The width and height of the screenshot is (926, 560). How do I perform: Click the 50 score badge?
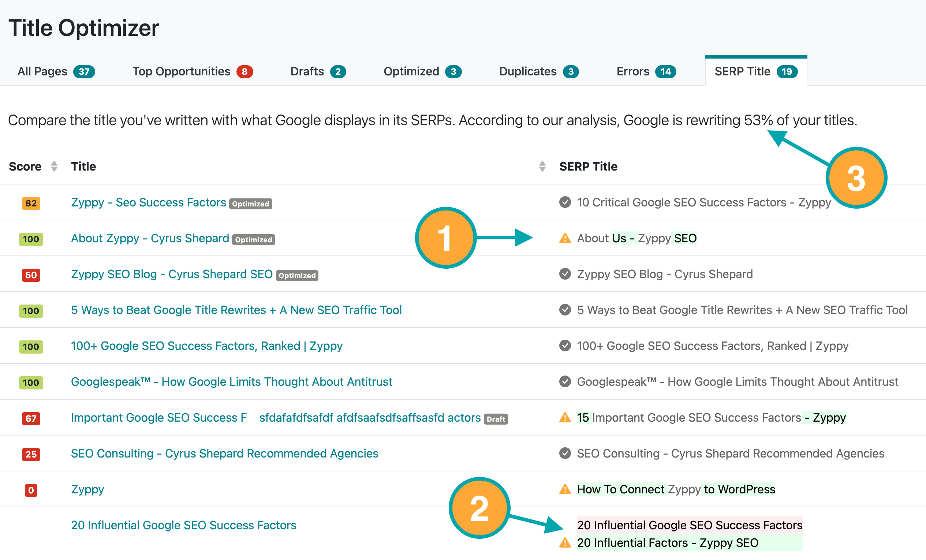click(31, 275)
